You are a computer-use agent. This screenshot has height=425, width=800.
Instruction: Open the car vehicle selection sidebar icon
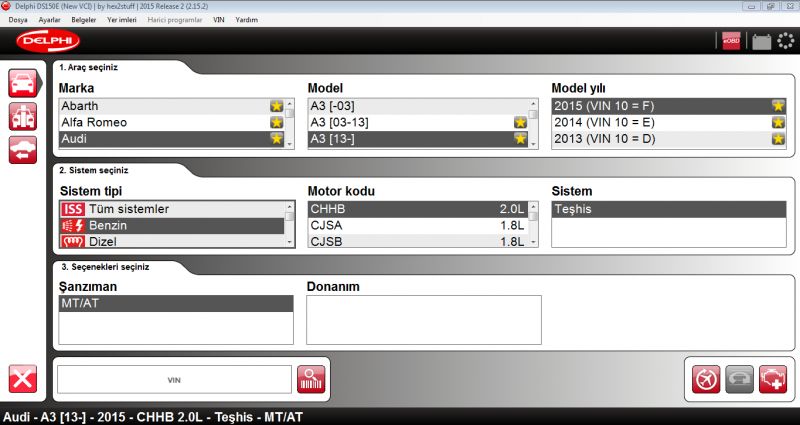coord(23,83)
